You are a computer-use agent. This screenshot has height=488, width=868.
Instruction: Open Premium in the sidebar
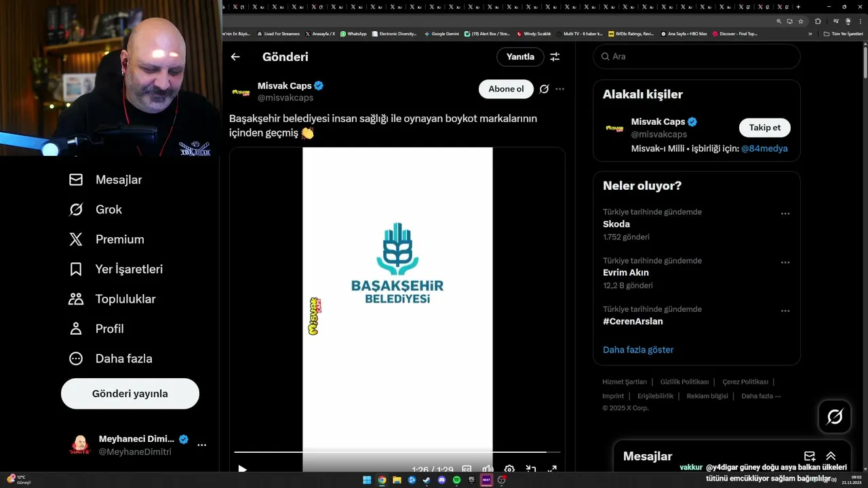(x=106, y=239)
